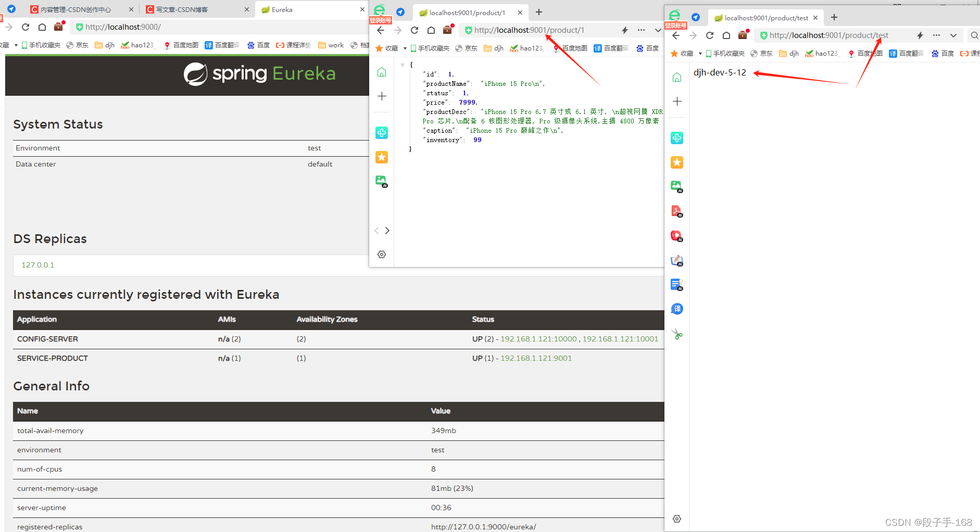Open 京东 bookmark in product/test window

761,54
